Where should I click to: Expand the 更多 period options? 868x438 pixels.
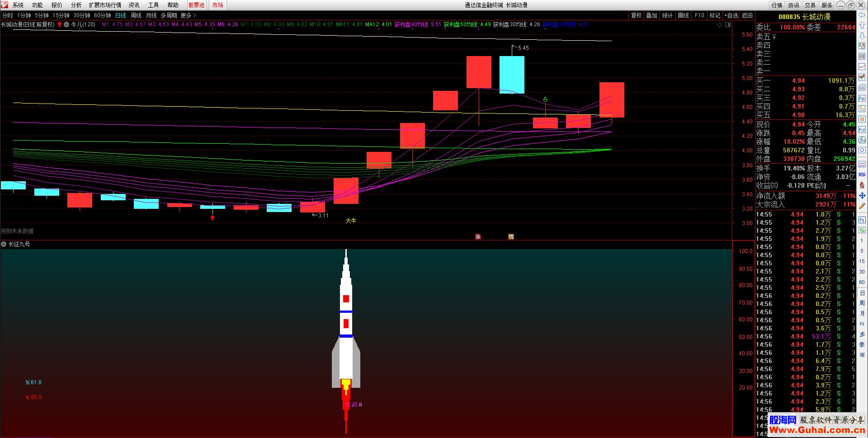188,15
